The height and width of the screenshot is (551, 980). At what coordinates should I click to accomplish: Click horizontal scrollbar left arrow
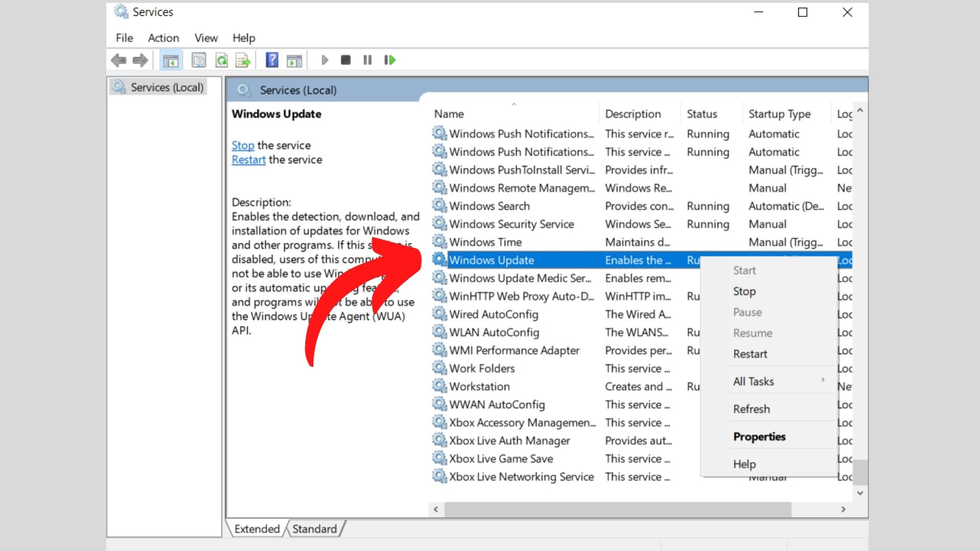click(x=436, y=509)
